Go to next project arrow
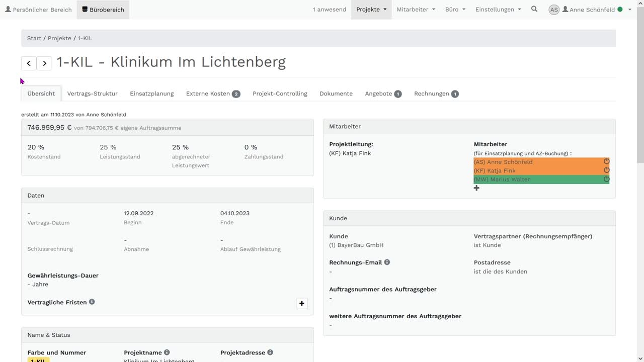The width and height of the screenshot is (644, 362). pyautogui.click(x=44, y=63)
